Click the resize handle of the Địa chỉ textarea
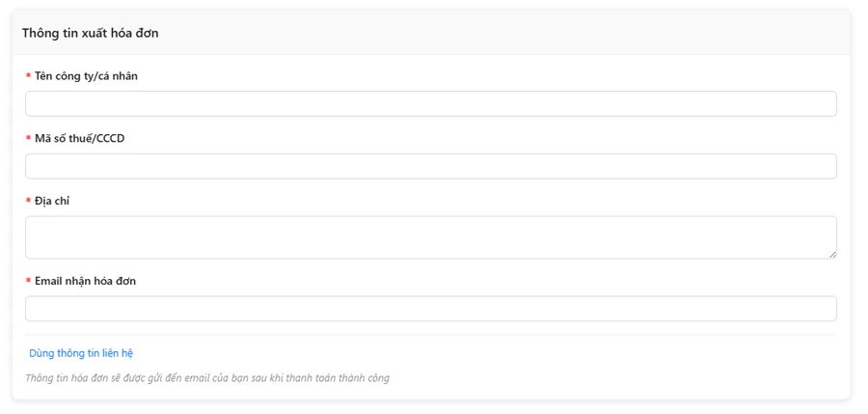 pos(831,254)
